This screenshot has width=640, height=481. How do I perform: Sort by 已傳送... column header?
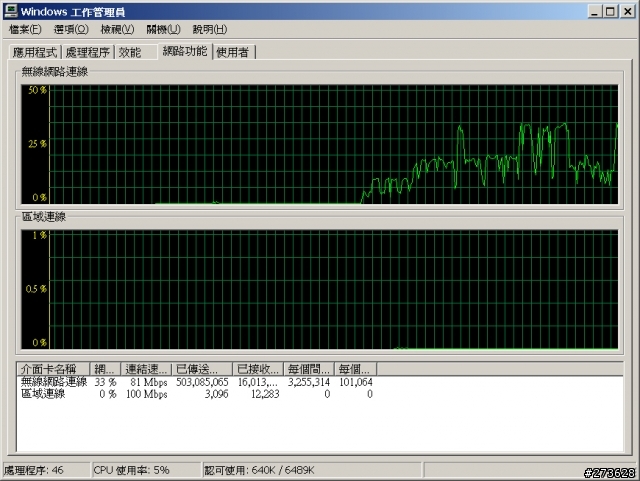(x=202, y=369)
